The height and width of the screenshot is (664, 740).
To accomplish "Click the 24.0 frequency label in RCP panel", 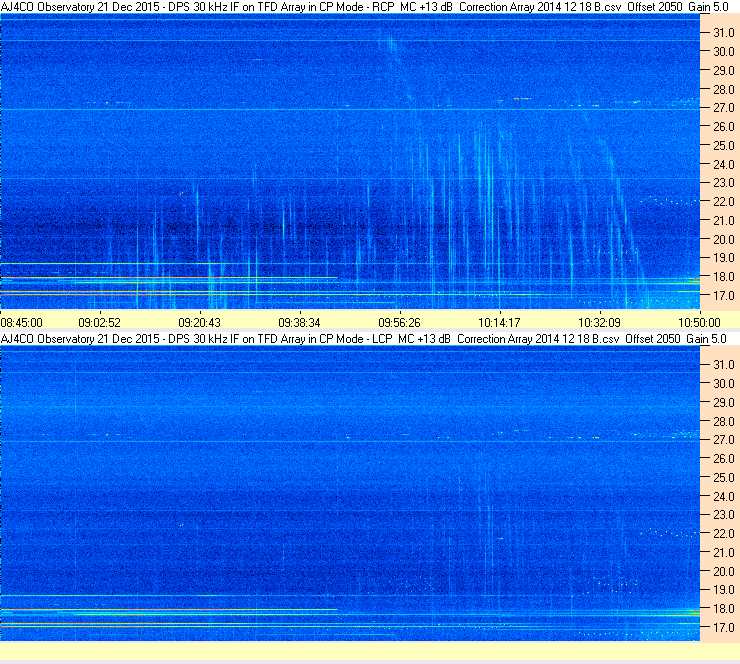I will [724, 165].
